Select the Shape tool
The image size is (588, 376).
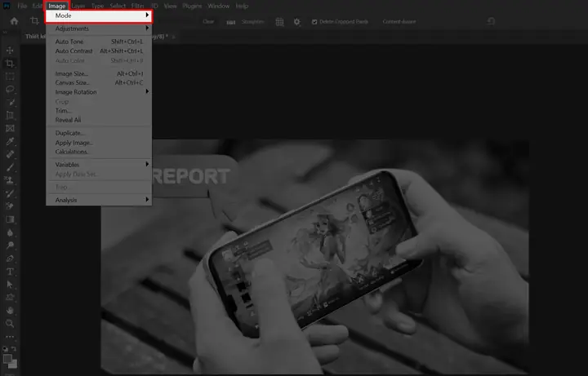10,298
